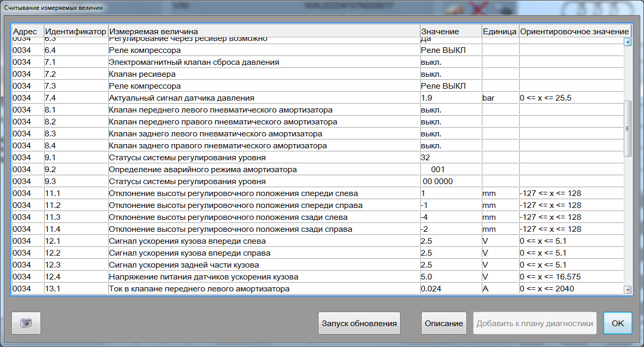
Task: Click the Идентификатор column header
Action: 76,31
